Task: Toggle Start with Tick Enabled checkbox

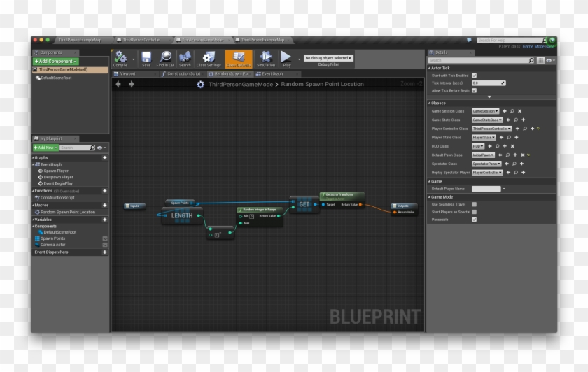Action: coord(475,75)
